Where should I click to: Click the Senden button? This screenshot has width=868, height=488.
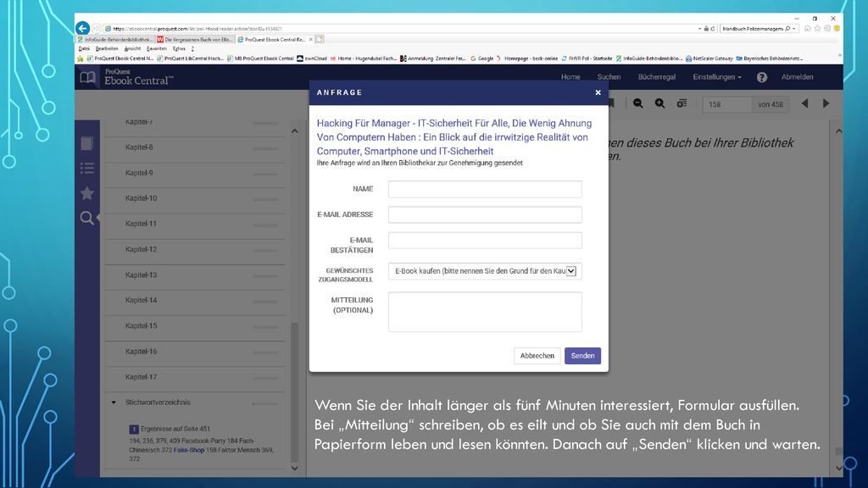(582, 356)
